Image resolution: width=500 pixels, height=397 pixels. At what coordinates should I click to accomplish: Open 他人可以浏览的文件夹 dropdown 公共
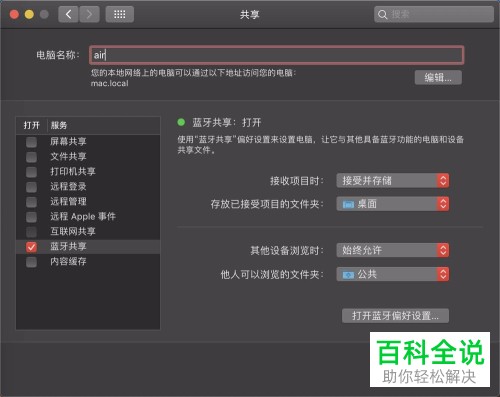[x=393, y=274]
